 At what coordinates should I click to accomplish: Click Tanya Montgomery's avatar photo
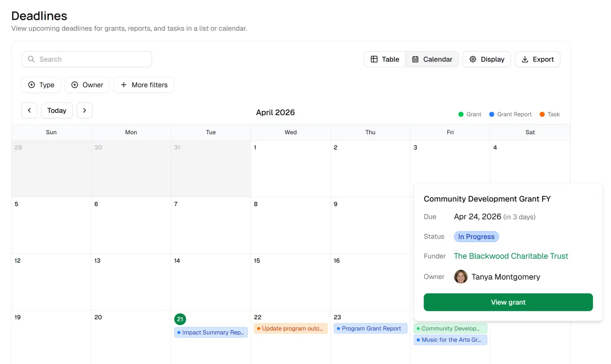(x=461, y=277)
